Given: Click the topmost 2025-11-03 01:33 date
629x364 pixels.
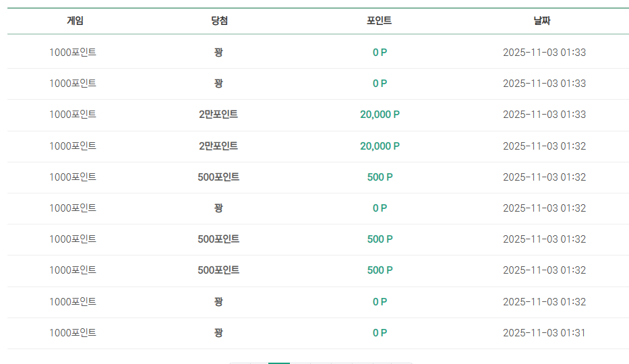Looking at the screenshot, I should tap(544, 53).
